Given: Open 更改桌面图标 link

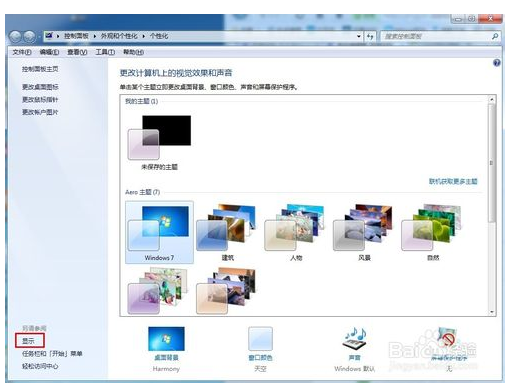Looking at the screenshot, I should pos(40,87).
